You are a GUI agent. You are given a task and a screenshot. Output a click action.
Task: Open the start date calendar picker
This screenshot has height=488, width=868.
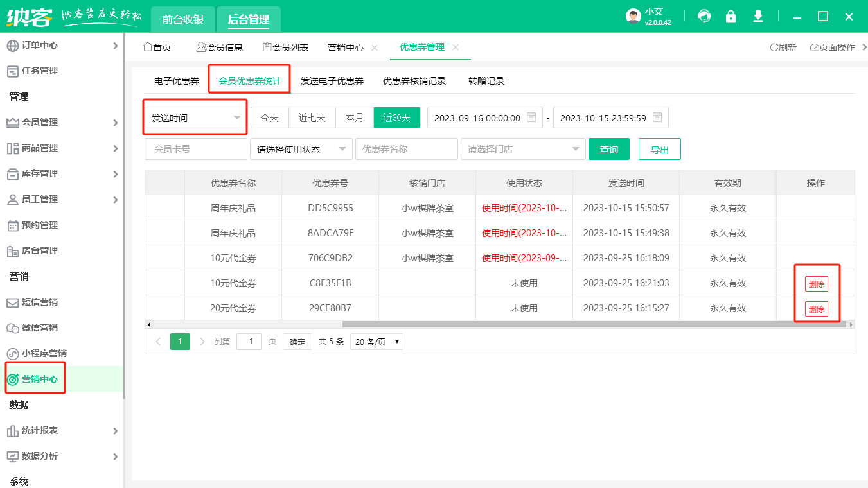(532, 117)
